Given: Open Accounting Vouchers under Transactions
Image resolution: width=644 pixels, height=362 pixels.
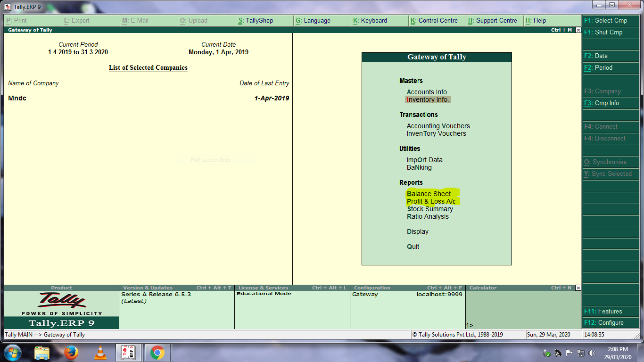Looking at the screenshot, I should pyautogui.click(x=438, y=126).
